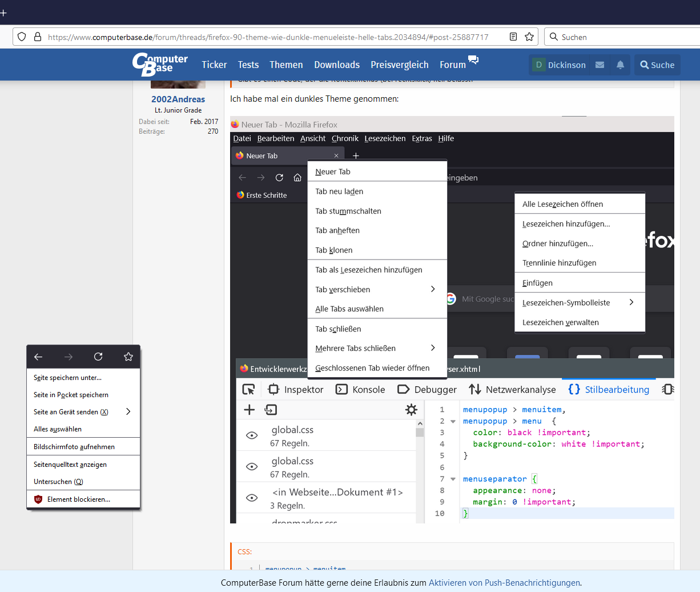Switch to Inspektor devtools tab

296,389
